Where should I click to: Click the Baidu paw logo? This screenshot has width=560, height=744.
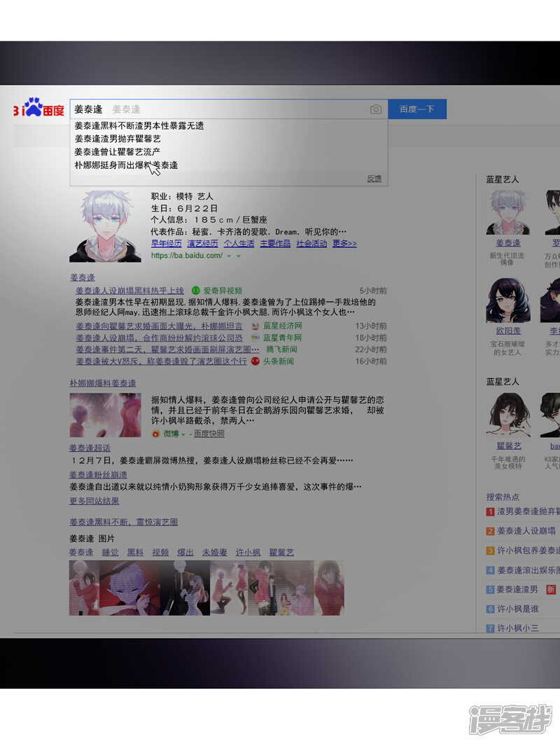coord(33,106)
